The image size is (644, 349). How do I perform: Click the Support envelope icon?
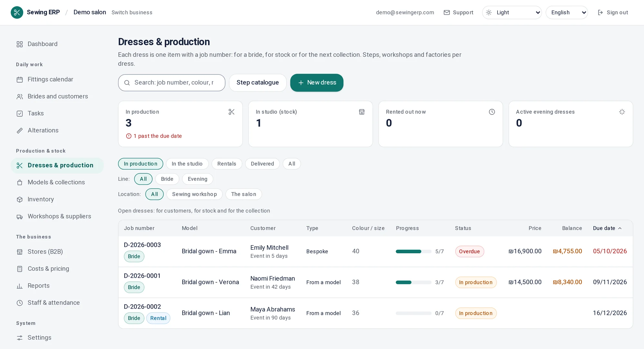point(447,13)
